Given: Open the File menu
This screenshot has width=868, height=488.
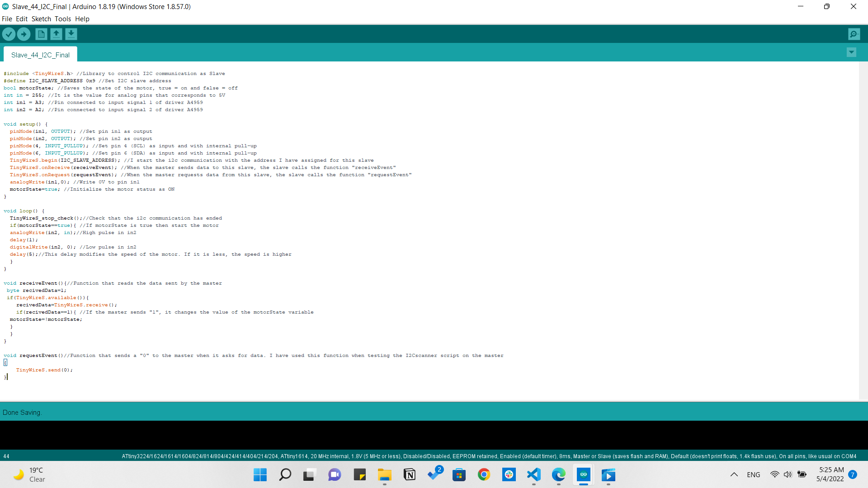Looking at the screenshot, I should (7, 19).
